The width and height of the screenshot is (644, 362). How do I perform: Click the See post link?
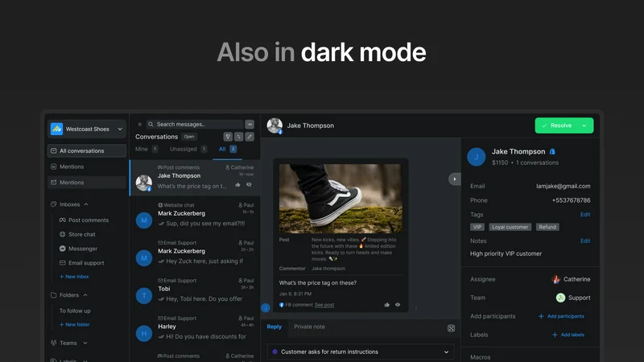[x=324, y=305]
